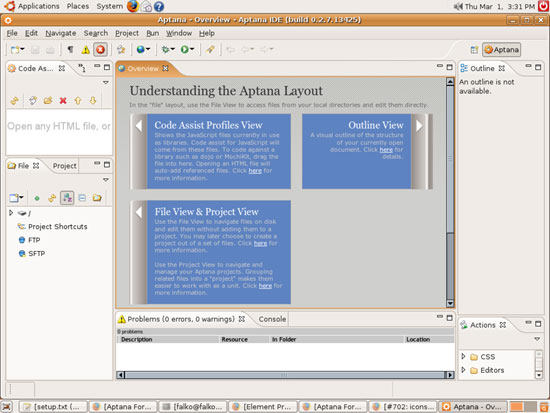The width and height of the screenshot is (550, 413).
Task: Click the Problems horizontal scrollbar
Action: 285,375
